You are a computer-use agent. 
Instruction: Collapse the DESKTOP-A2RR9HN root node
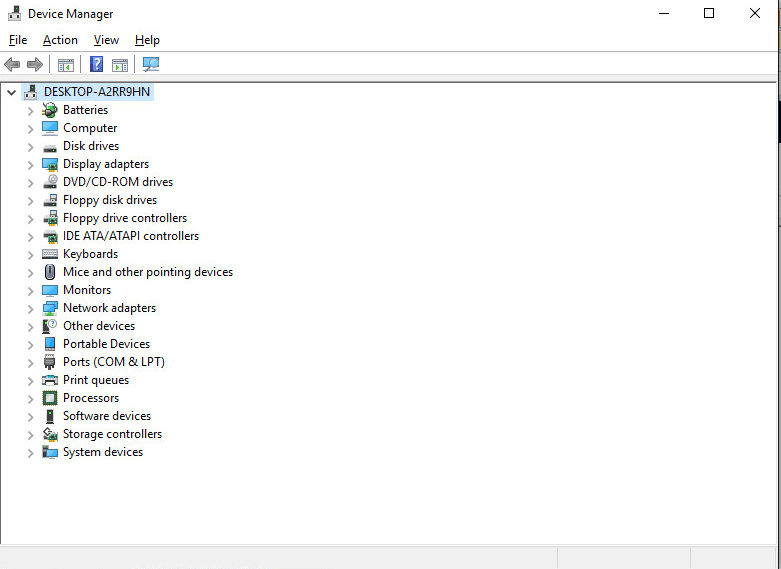coord(12,92)
